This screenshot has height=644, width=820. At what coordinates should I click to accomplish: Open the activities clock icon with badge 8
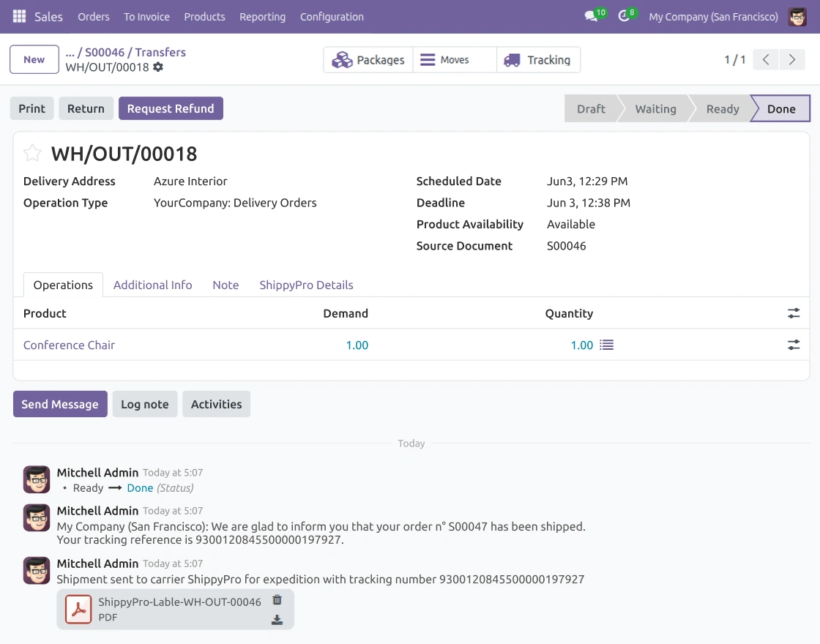click(x=624, y=16)
